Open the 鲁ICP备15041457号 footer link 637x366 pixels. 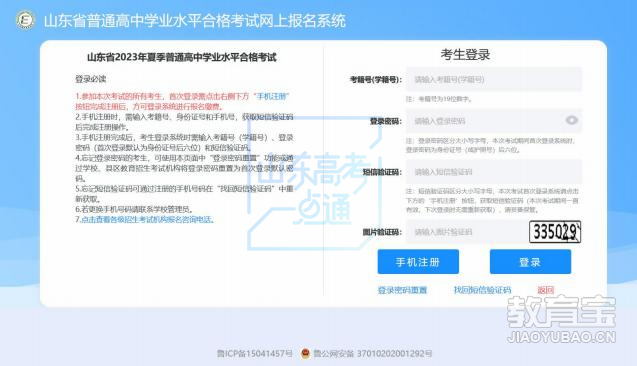[255, 353]
